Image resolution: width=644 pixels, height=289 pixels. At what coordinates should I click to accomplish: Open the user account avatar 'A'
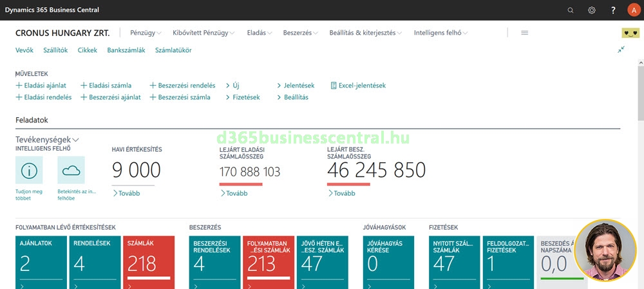coord(632,10)
